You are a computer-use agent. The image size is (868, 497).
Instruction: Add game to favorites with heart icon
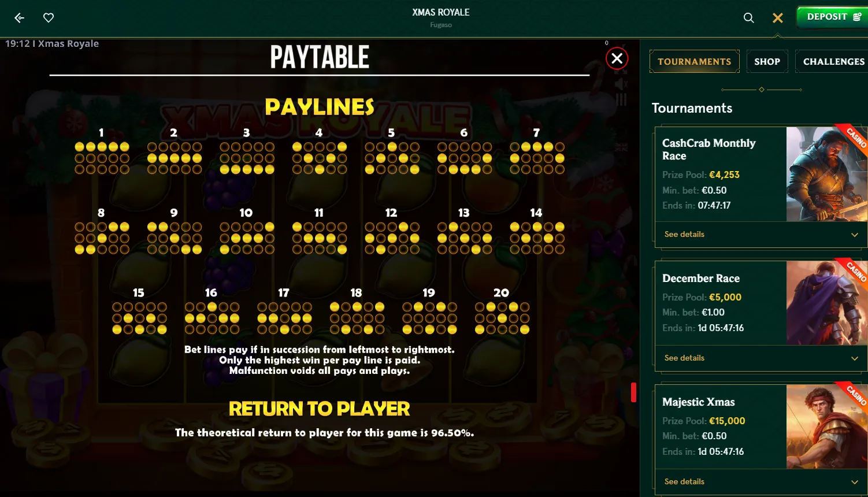click(49, 18)
